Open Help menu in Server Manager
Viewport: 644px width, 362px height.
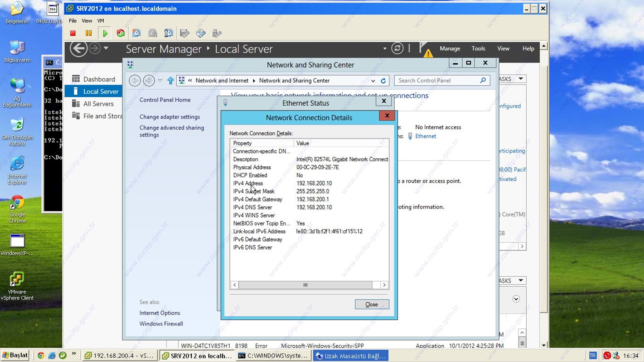[x=528, y=49]
